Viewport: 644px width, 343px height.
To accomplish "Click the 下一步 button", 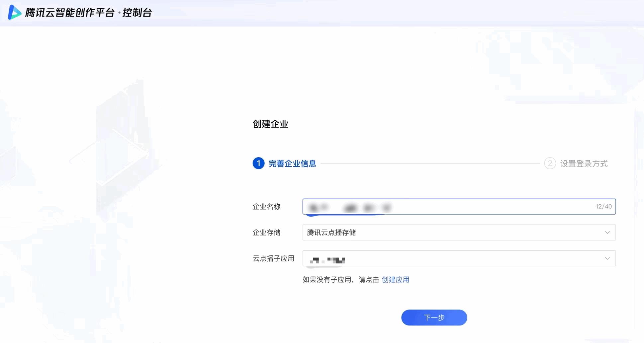I will point(434,317).
